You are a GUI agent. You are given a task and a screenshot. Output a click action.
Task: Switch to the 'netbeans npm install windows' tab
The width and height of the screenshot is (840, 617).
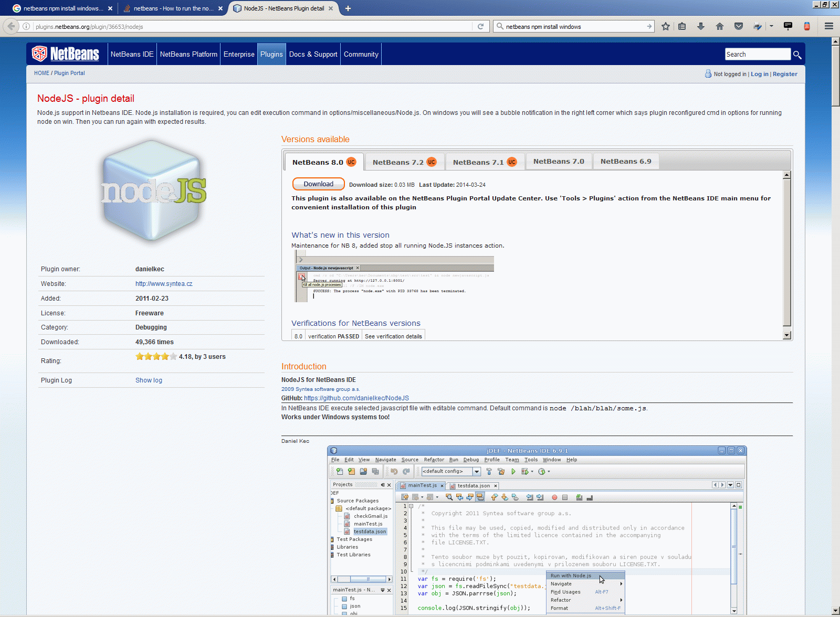[x=62, y=8]
